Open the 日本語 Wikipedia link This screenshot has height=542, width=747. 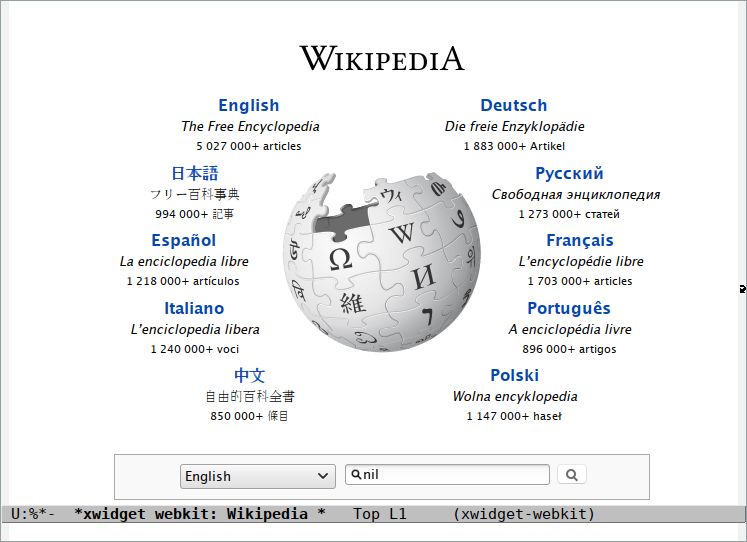[x=195, y=173]
